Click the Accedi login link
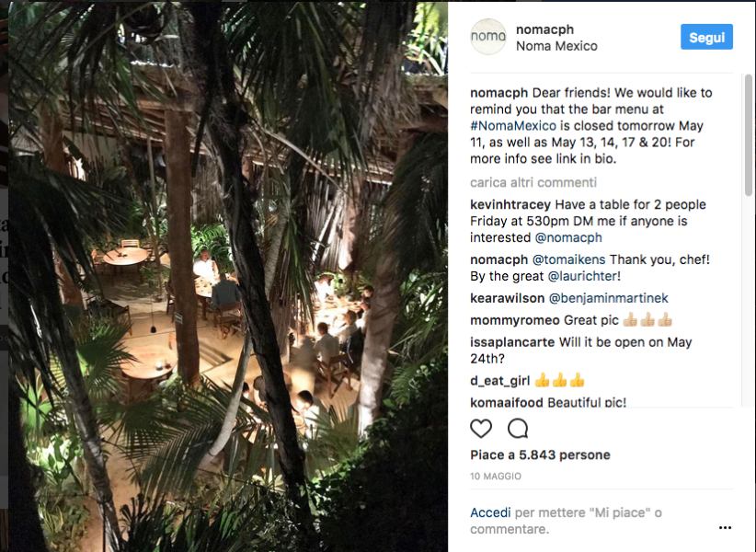Screen dimensions: 756x552 (x=490, y=512)
